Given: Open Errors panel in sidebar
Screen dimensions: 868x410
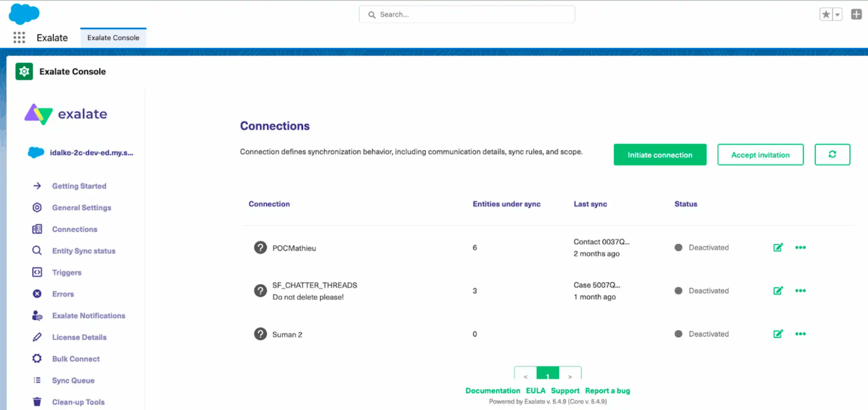Looking at the screenshot, I should click(63, 294).
